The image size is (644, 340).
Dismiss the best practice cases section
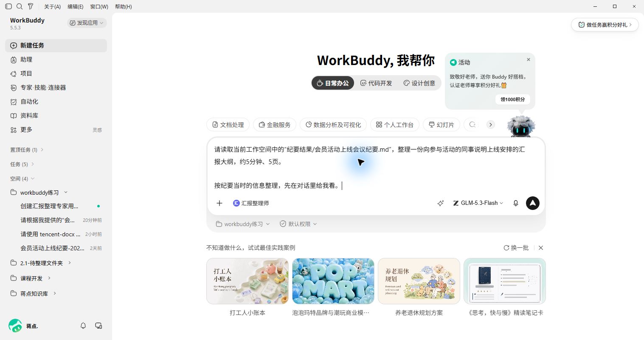pyautogui.click(x=541, y=248)
